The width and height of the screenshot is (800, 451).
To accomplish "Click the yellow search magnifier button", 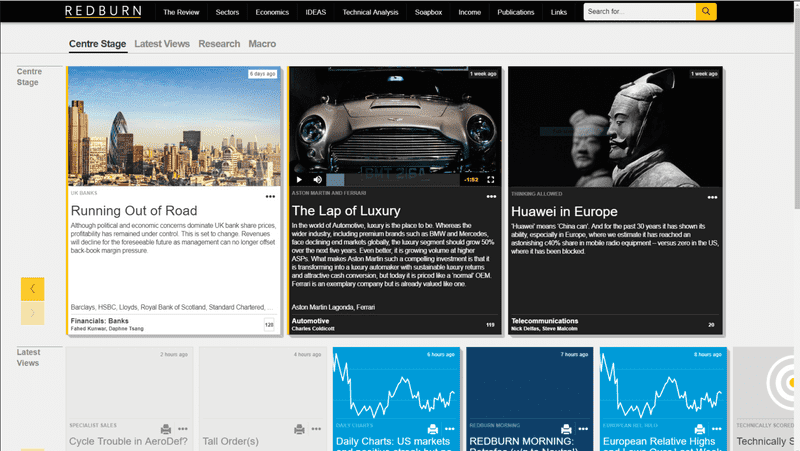I will [x=706, y=12].
